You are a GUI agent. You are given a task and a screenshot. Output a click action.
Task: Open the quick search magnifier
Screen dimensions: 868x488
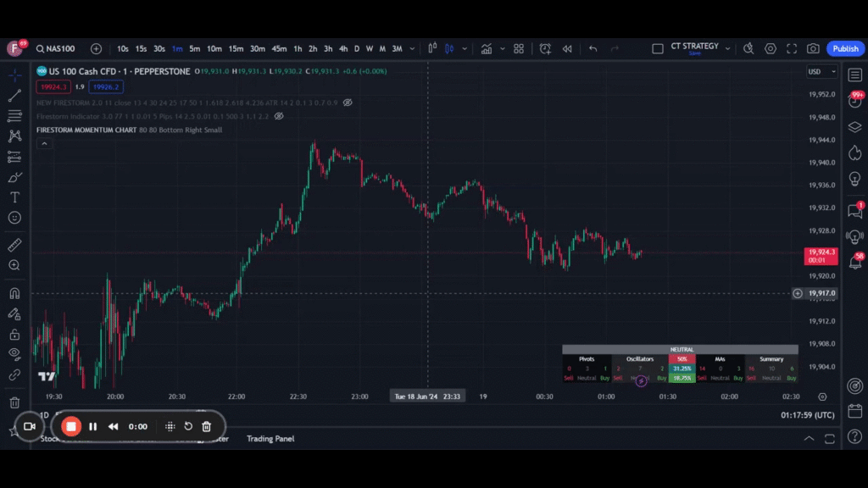pyautogui.click(x=748, y=48)
